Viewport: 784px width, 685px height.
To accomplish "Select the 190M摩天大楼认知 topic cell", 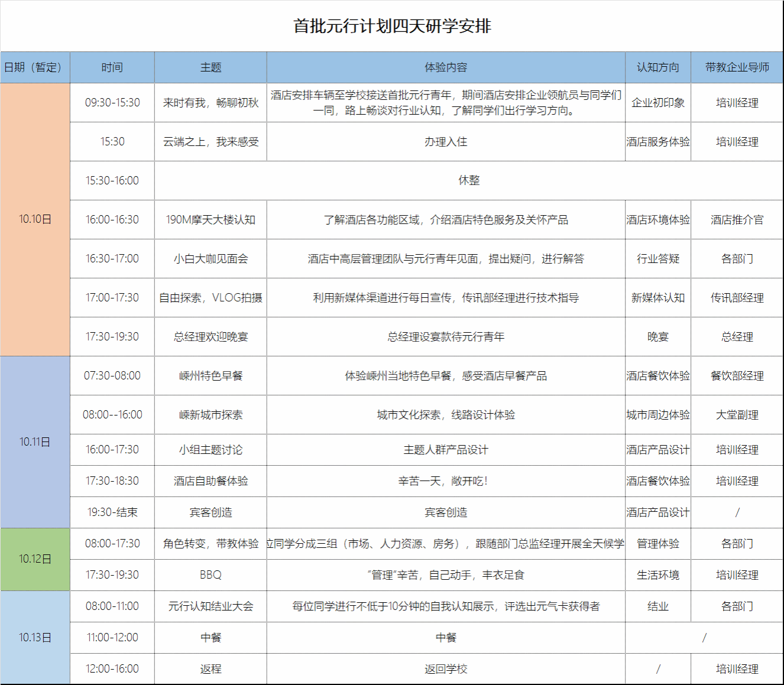I will (210, 220).
